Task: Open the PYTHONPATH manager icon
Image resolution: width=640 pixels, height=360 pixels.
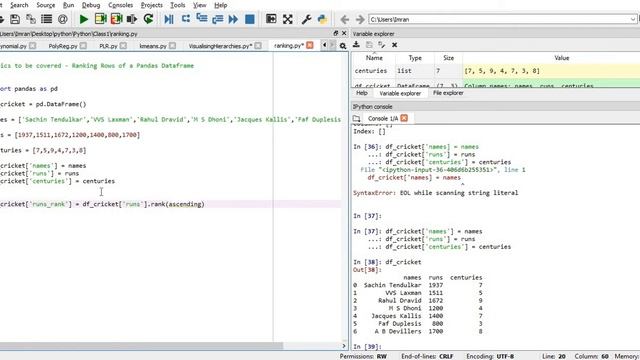Action: coord(322,19)
